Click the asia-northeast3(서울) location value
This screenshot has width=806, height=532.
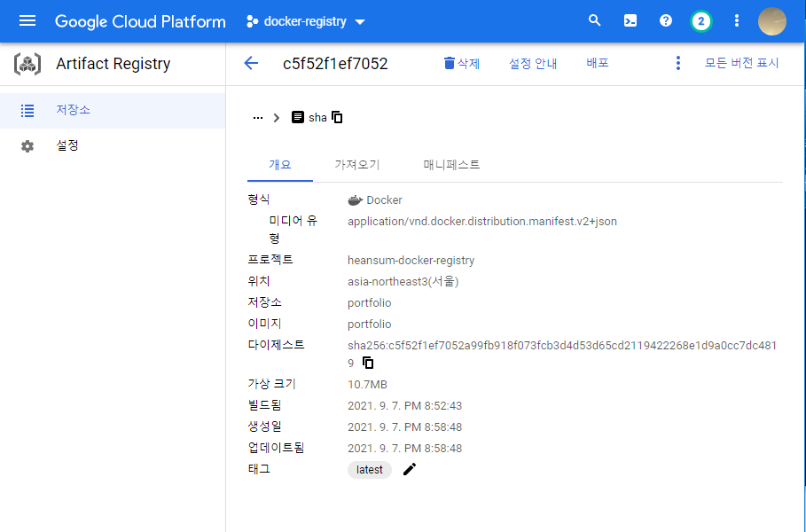[x=403, y=282]
